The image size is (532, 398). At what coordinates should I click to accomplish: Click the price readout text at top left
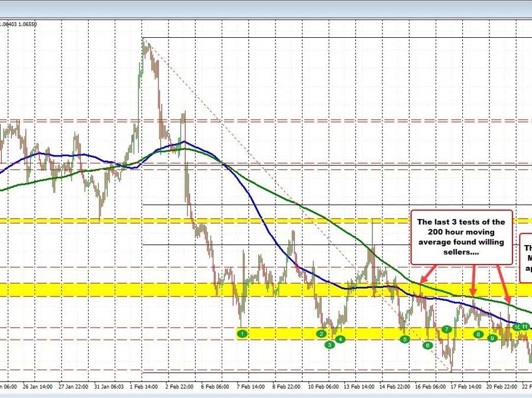(19, 24)
